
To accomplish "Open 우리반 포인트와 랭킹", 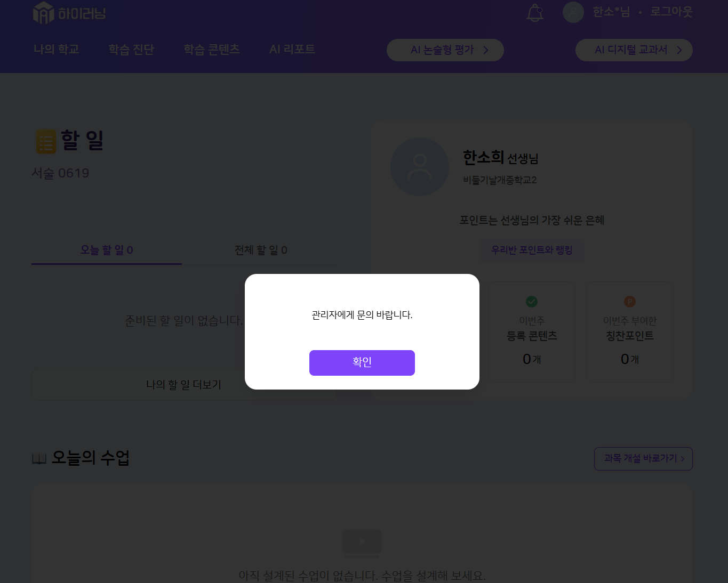I will (x=532, y=250).
